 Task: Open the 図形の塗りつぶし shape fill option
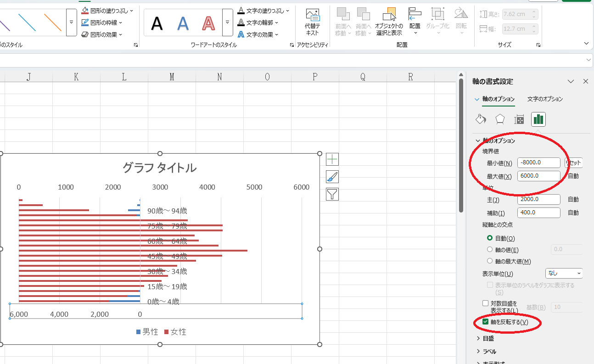tap(107, 11)
